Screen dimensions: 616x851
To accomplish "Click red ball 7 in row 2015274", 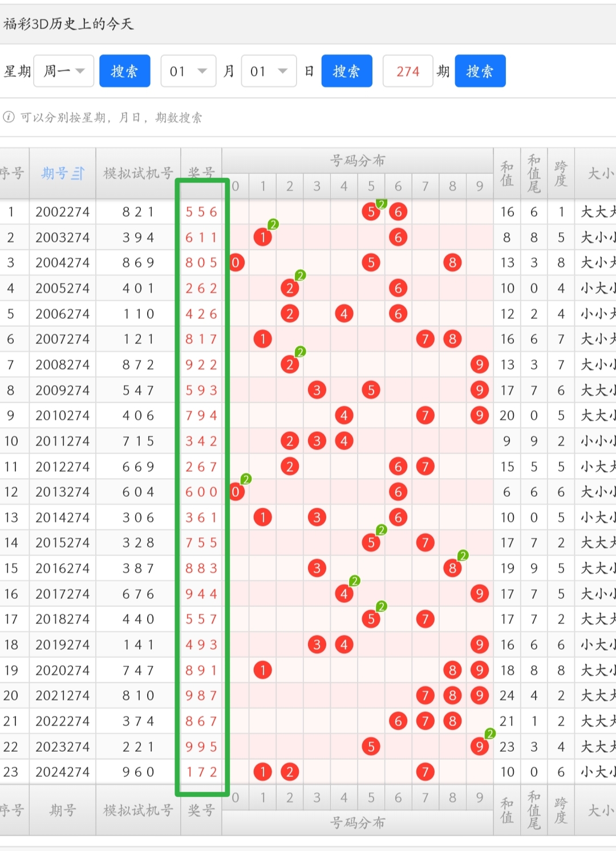I will click(425, 542).
